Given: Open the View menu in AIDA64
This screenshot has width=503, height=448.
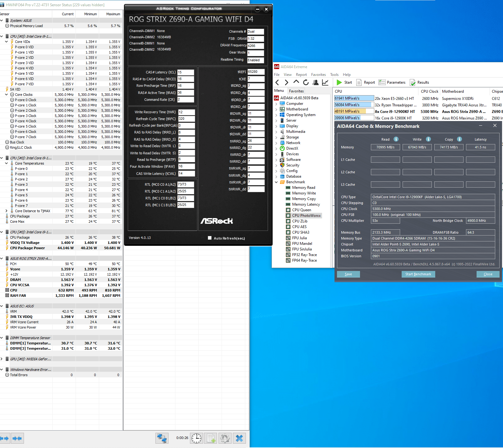Looking at the screenshot, I should coord(288,75).
